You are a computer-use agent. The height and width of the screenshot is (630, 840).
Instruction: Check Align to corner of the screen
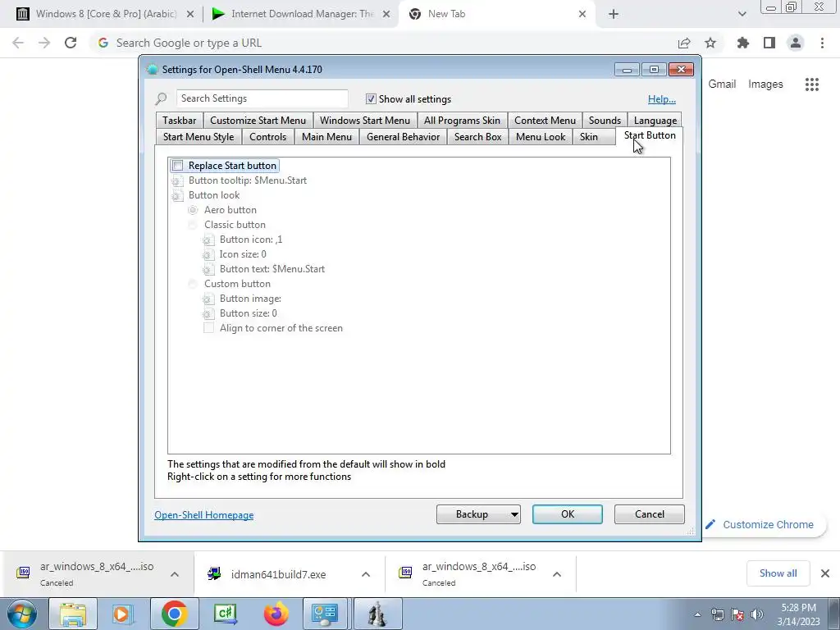(x=209, y=328)
